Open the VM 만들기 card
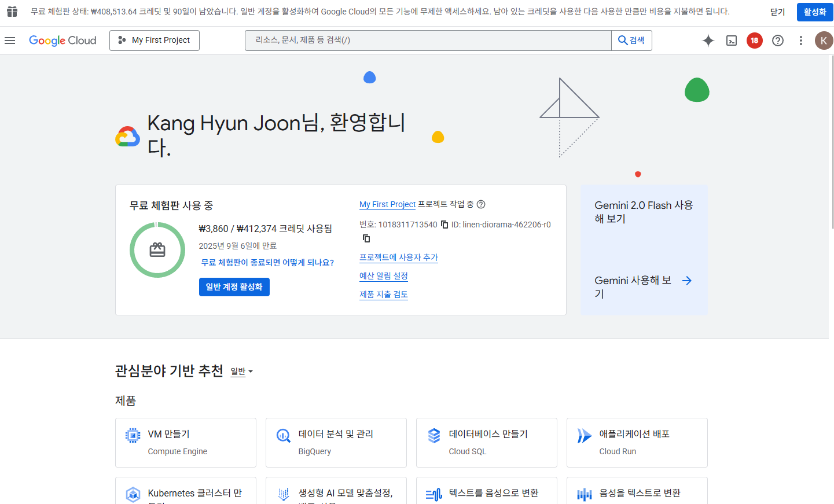The image size is (834, 504). [186, 443]
